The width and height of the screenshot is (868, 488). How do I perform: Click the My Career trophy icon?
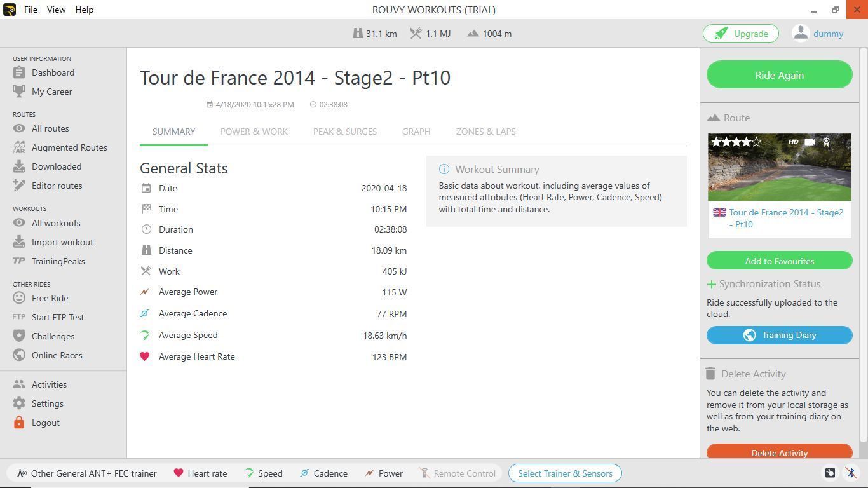pos(19,91)
